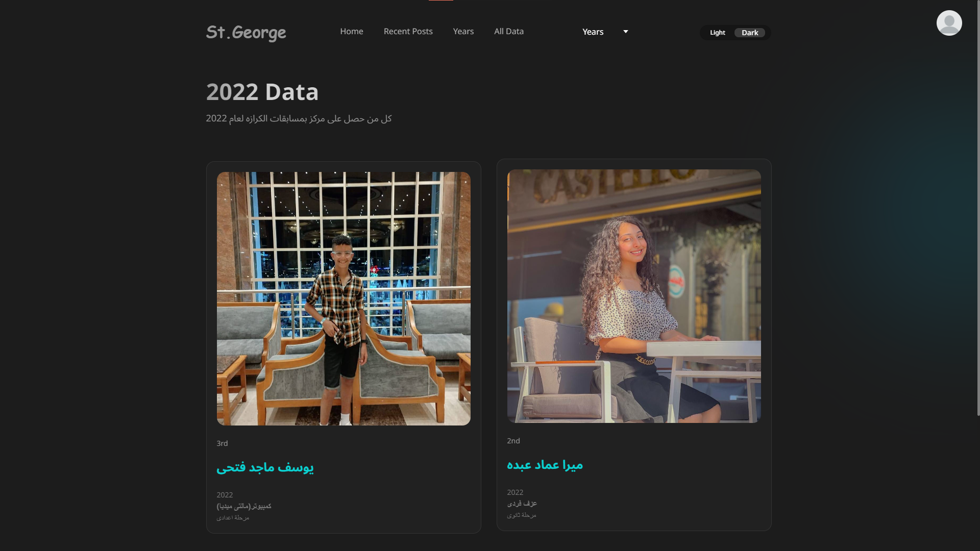The image size is (980, 551).
Task: Go to the Home page
Action: click(351, 31)
